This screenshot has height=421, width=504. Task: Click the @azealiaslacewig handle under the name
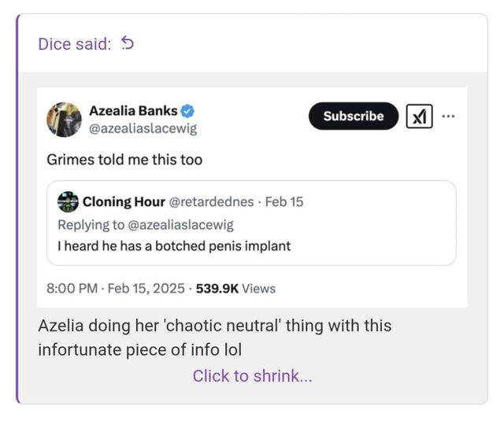(143, 127)
